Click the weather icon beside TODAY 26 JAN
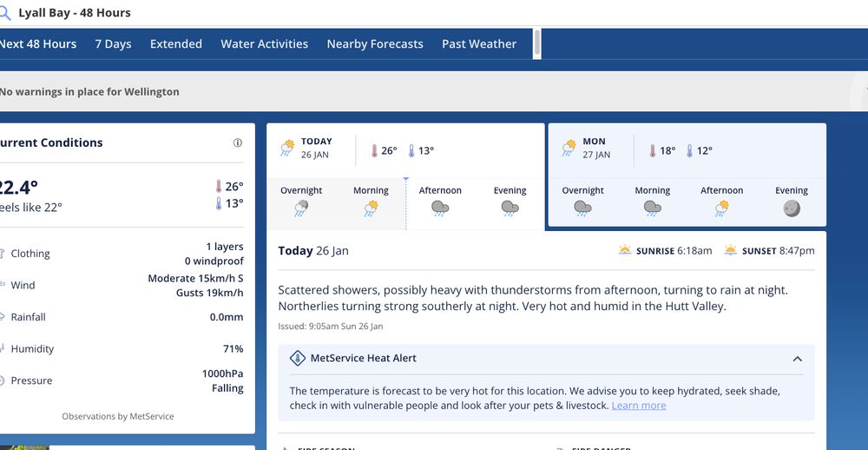Viewport: 868px width, 450px height. tap(287, 148)
